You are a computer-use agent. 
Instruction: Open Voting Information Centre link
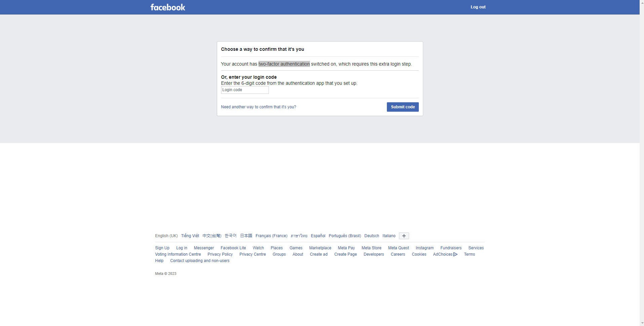178,254
